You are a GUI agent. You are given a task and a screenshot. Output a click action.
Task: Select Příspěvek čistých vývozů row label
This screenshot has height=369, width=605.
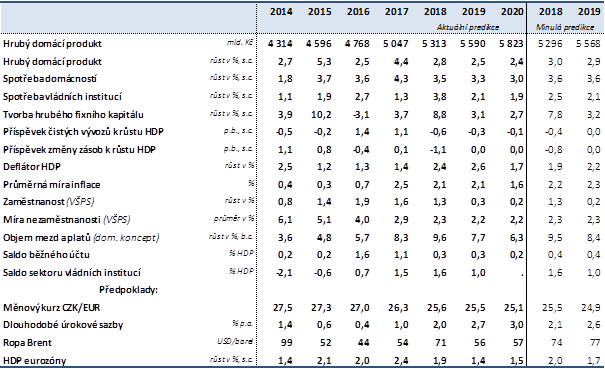coord(83,132)
